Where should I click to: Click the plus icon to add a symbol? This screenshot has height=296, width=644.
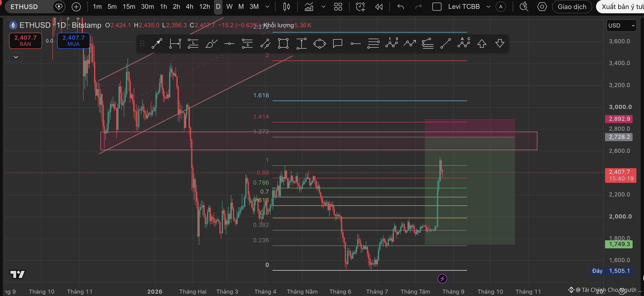click(x=76, y=7)
